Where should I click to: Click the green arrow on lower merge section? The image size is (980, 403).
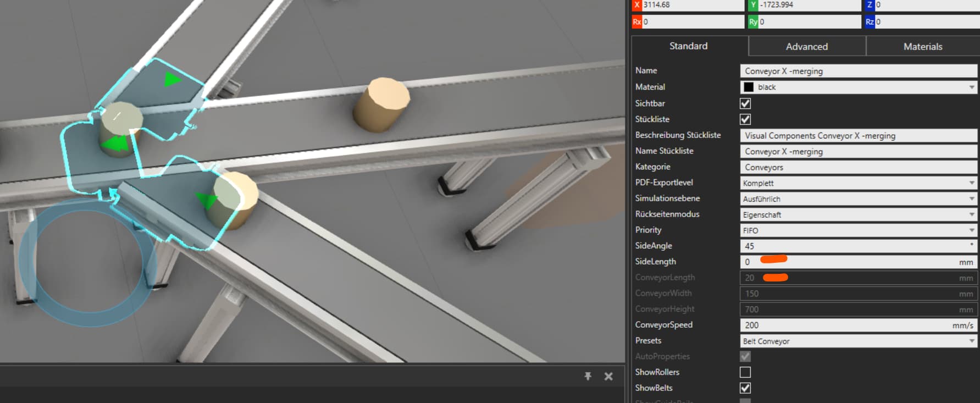pyautogui.click(x=206, y=200)
